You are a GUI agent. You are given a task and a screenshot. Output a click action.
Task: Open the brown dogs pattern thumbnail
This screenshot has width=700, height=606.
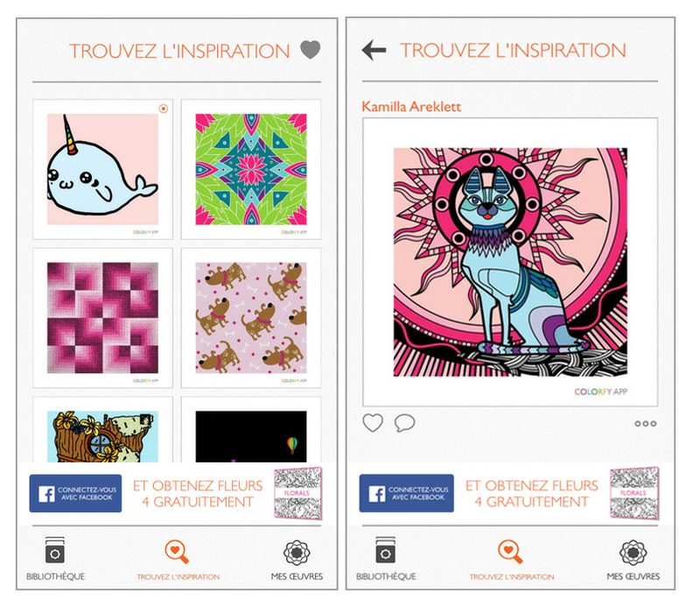pyautogui.click(x=251, y=318)
